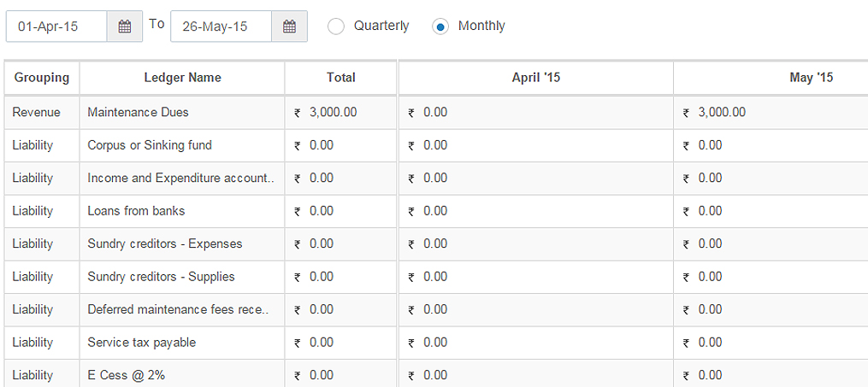Click the Total column header
The width and height of the screenshot is (868, 387).
pyautogui.click(x=340, y=78)
